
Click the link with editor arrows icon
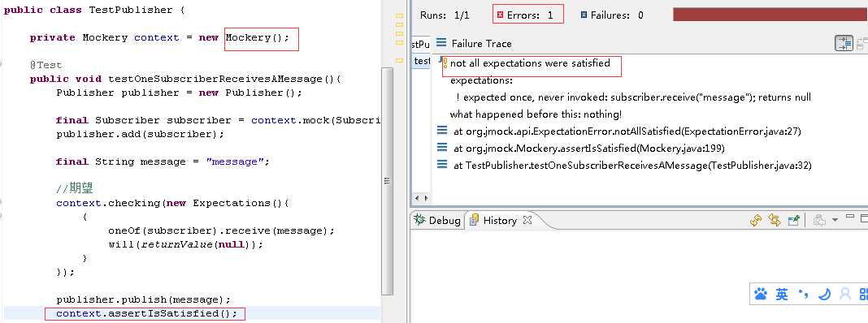click(775, 220)
